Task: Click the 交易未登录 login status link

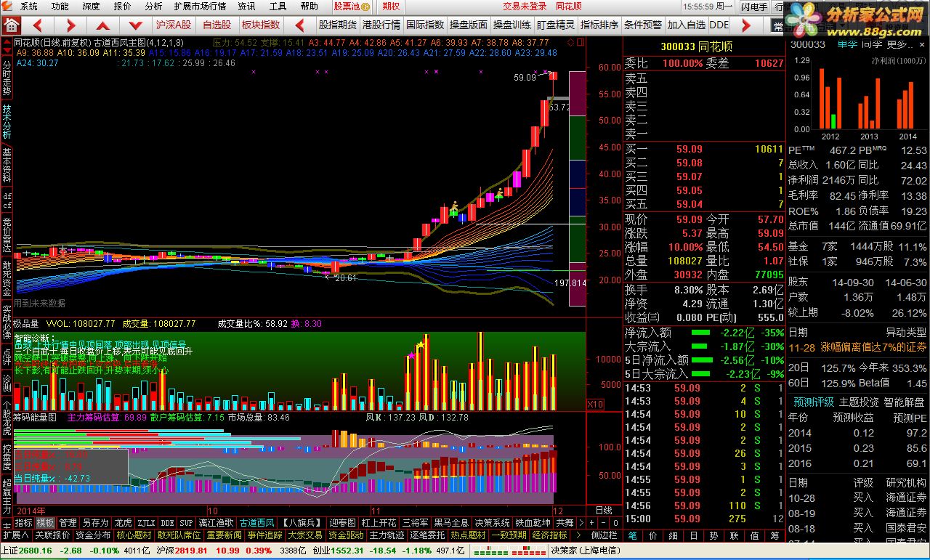Action: [525, 7]
